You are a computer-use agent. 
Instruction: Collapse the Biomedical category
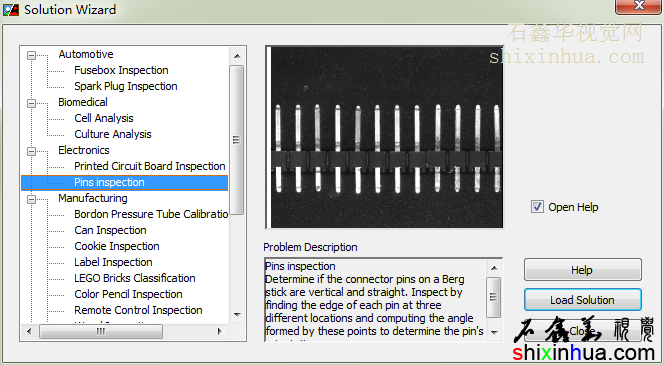pos(31,103)
